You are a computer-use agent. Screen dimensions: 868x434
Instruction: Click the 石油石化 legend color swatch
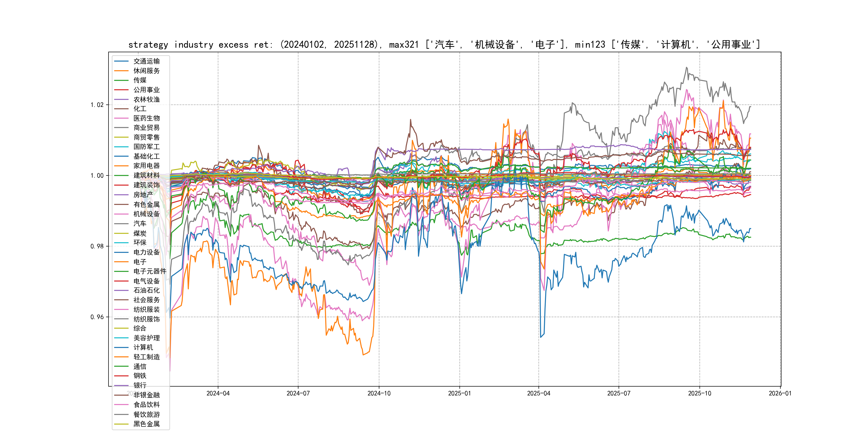pos(121,290)
